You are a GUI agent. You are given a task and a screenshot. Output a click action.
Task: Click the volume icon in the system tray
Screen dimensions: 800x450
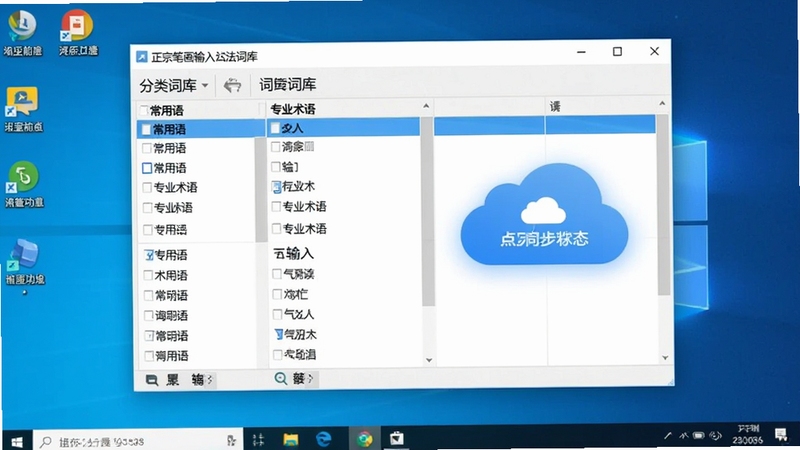click(x=715, y=436)
